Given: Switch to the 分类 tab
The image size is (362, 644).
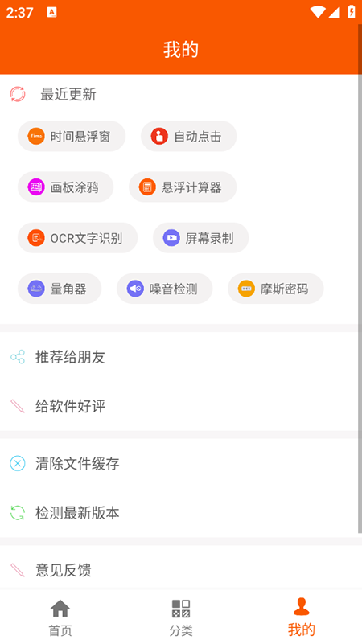Looking at the screenshot, I should (181, 617).
